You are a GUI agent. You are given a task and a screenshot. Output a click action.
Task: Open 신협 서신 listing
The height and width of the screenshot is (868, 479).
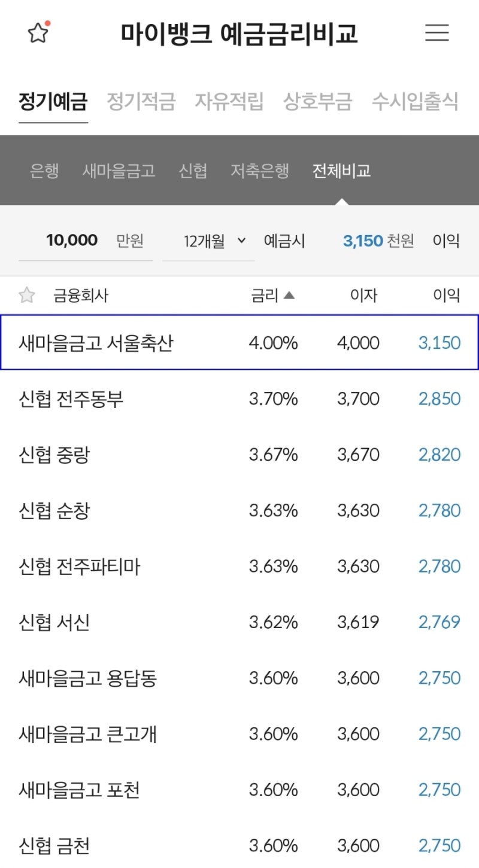coord(239,622)
